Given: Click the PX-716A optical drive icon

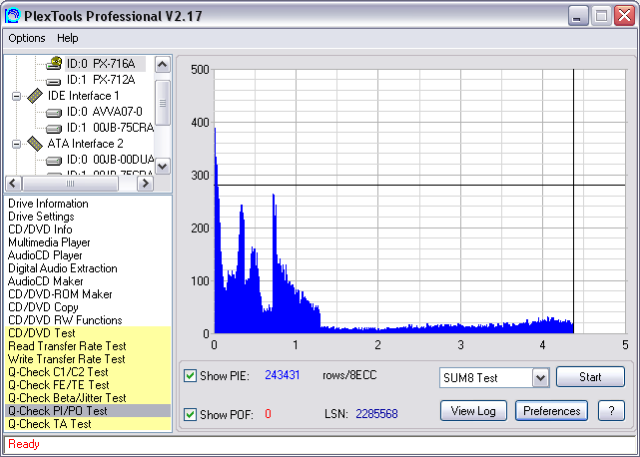Looking at the screenshot, I should (x=54, y=63).
